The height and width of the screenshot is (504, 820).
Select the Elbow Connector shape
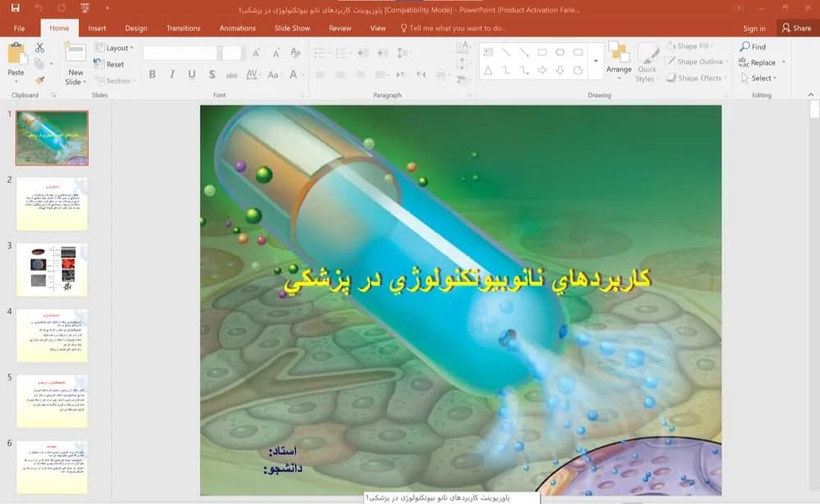point(506,70)
